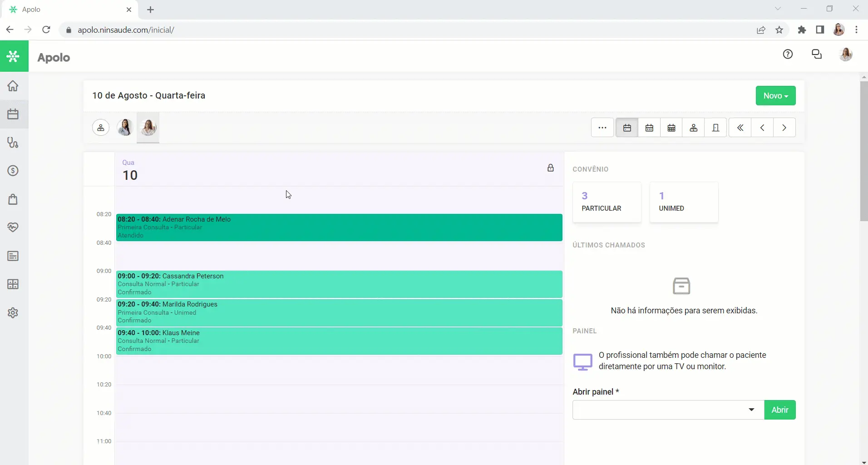Screen dimensions: 868x465
Task: Open the financial dollar sidebar icon
Action: [13, 171]
